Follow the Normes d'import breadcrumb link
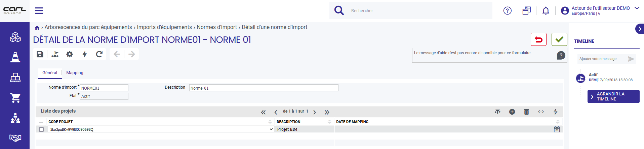 point(217,27)
